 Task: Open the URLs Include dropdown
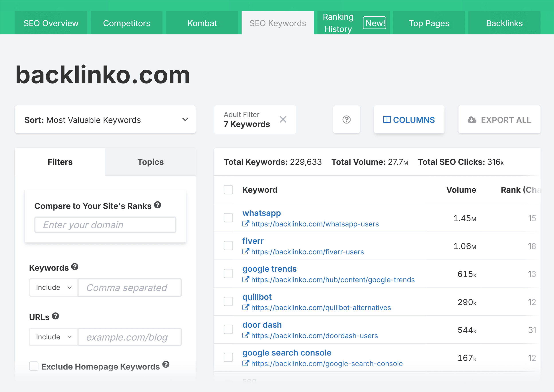pos(54,337)
